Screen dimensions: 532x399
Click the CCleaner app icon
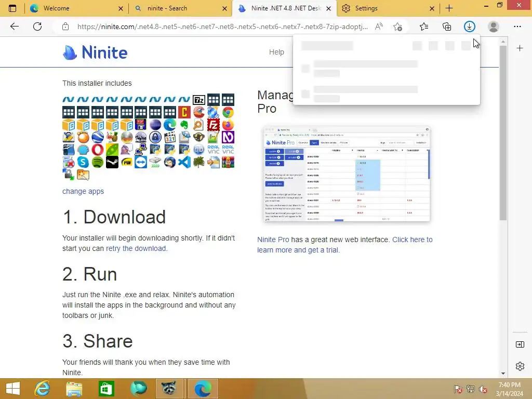click(199, 112)
